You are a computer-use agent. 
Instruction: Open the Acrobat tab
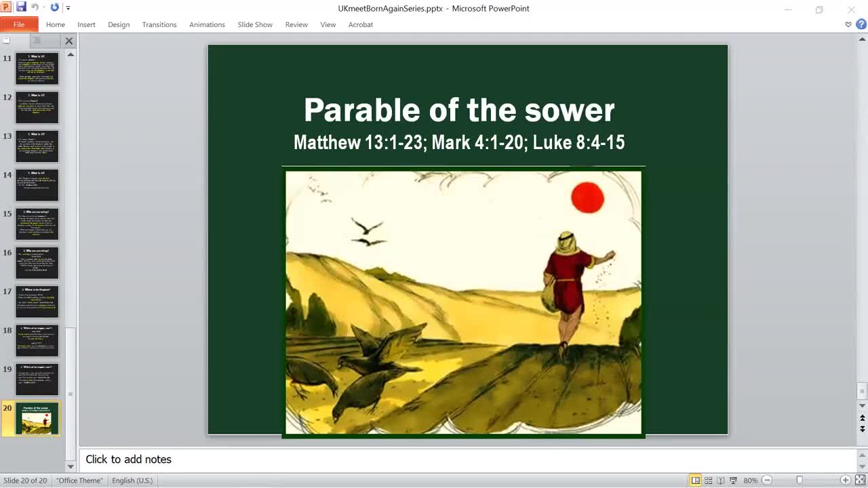click(x=361, y=24)
